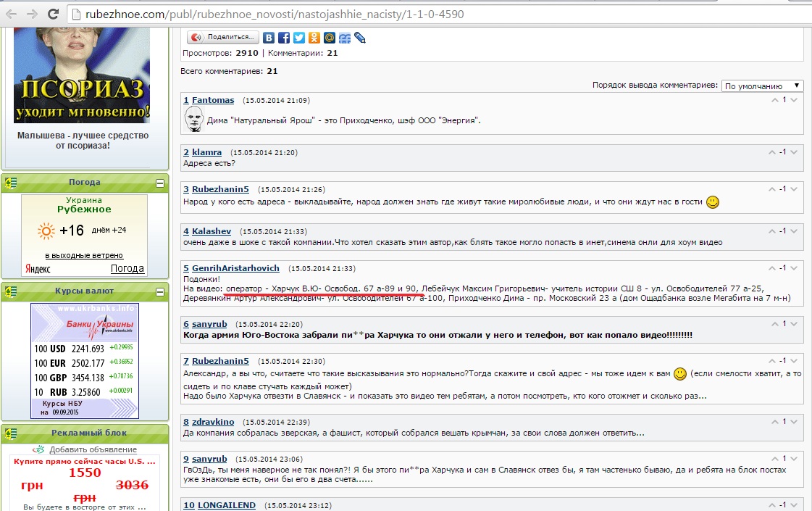Click the Погода block header icon

pyautogui.click(x=10, y=183)
